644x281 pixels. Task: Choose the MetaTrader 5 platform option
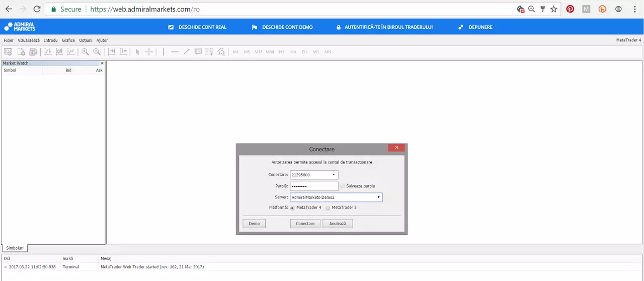coord(328,207)
